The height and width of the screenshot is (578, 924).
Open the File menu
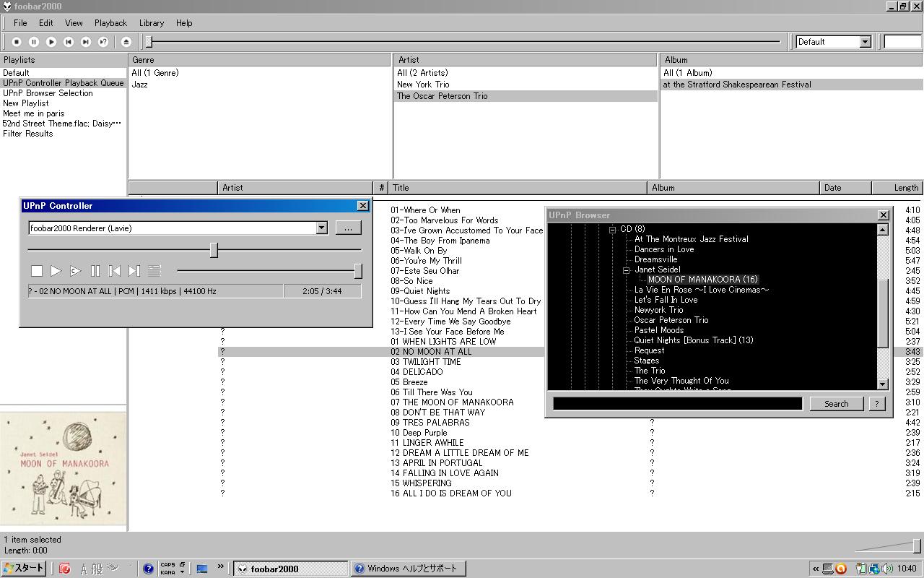pos(20,23)
